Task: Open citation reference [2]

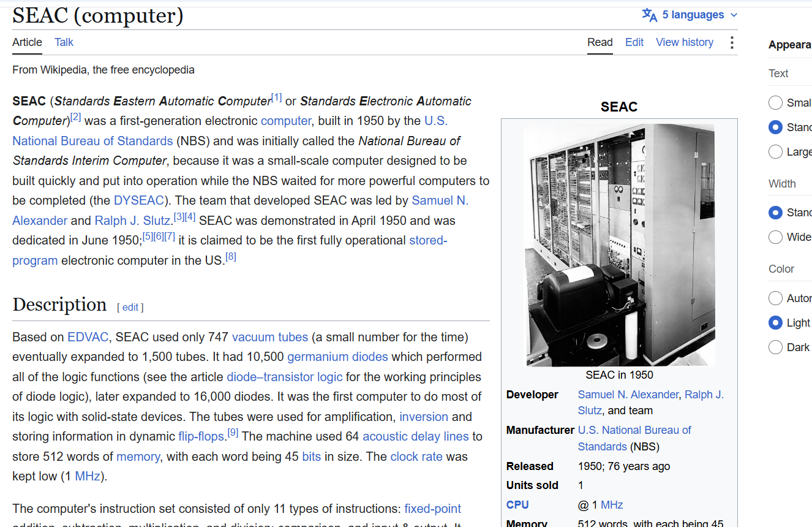Action: click(75, 117)
